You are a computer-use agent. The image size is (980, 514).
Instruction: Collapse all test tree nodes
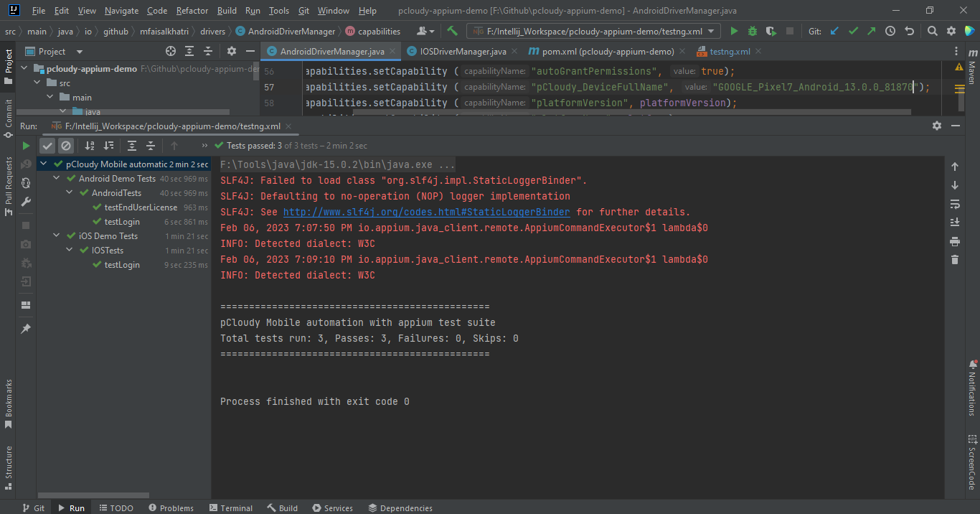(x=151, y=146)
